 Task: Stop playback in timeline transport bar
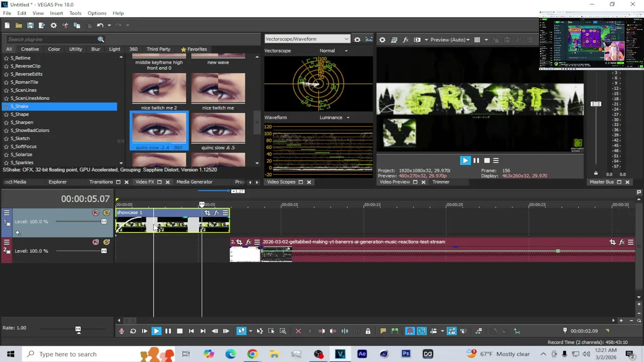pyautogui.click(x=180, y=331)
